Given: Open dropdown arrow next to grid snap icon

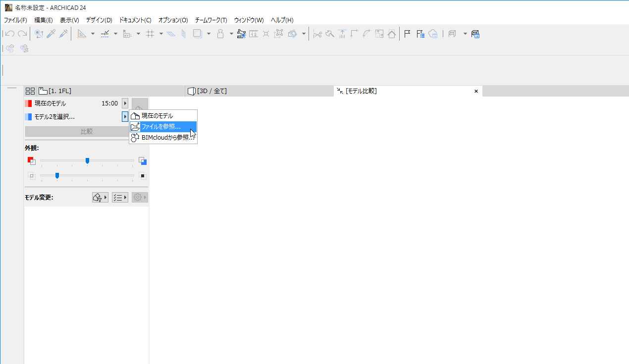Looking at the screenshot, I should coord(161,34).
